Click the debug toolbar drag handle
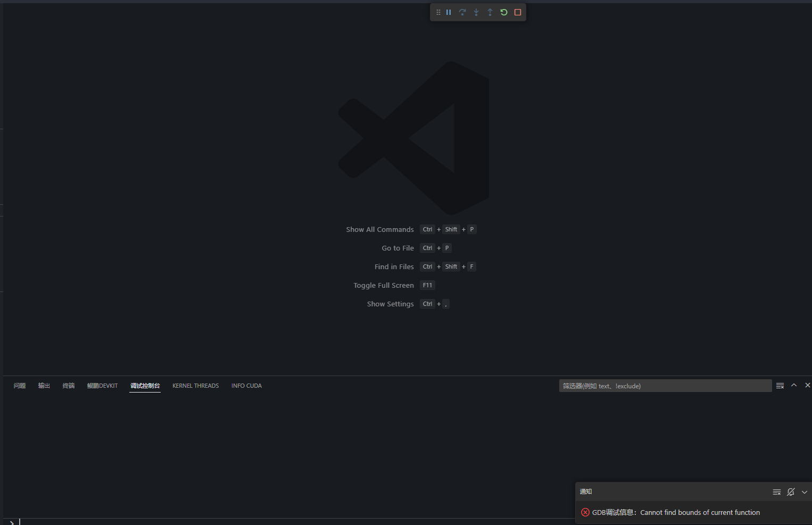Image resolution: width=812 pixels, height=525 pixels. pos(438,12)
